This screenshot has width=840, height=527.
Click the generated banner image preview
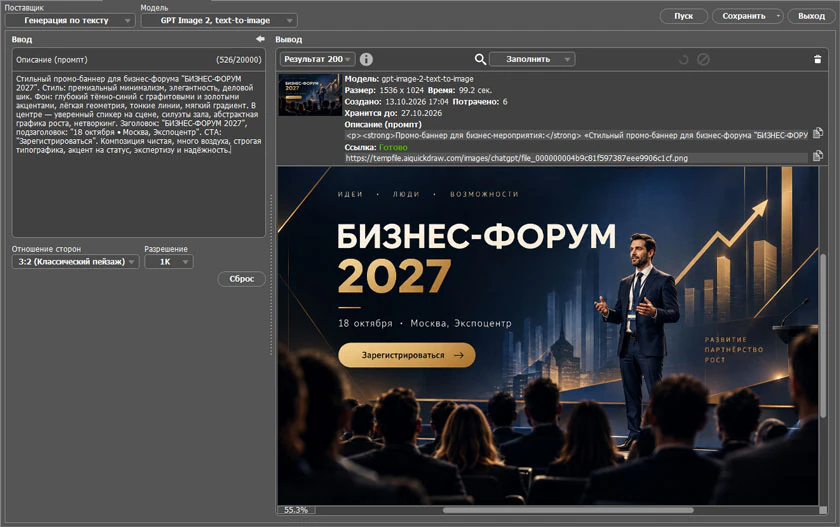coord(548,336)
